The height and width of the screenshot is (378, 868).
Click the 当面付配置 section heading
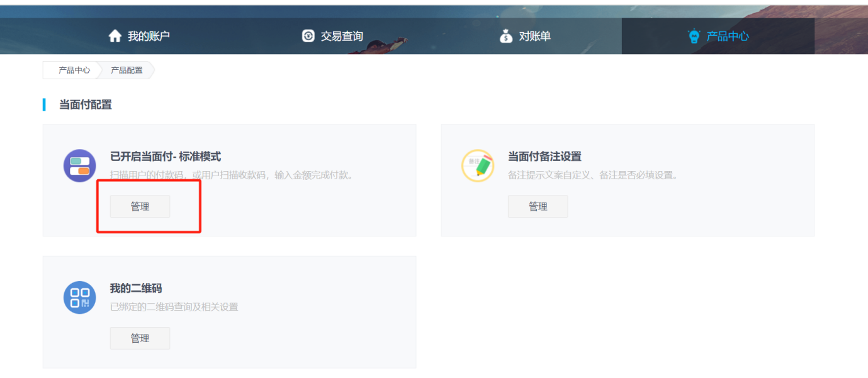click(86, 105)
